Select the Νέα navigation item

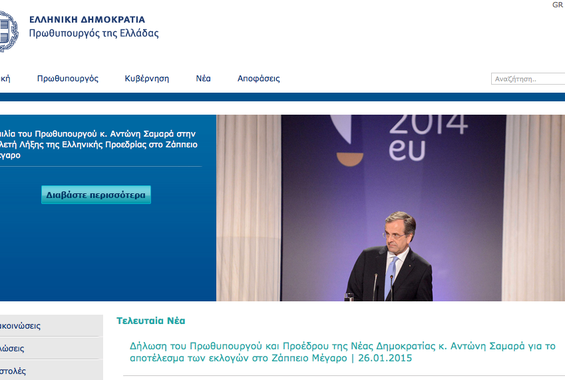203,79
